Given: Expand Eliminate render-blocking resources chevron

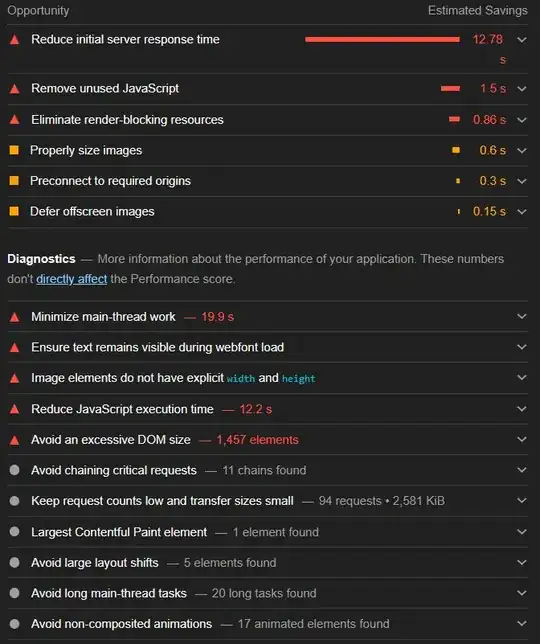Looking at the screenshot, I should (522, 120).
